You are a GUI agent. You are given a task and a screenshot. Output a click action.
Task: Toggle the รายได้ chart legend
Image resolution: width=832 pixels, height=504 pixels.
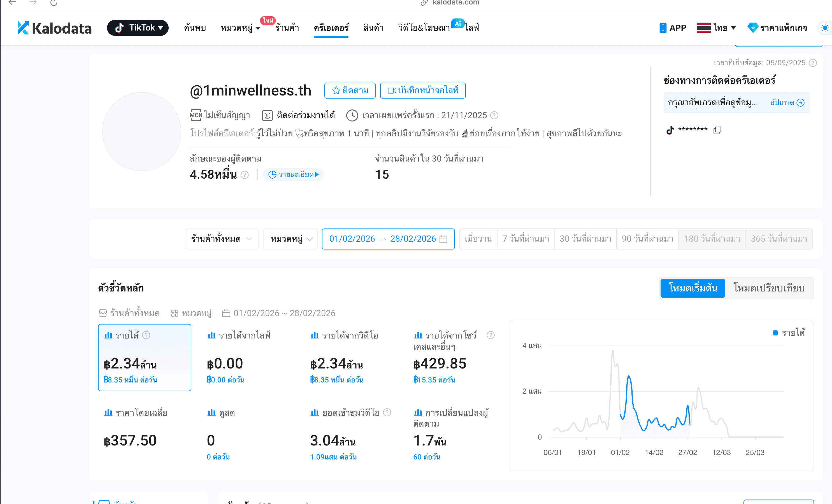point(789,333)
